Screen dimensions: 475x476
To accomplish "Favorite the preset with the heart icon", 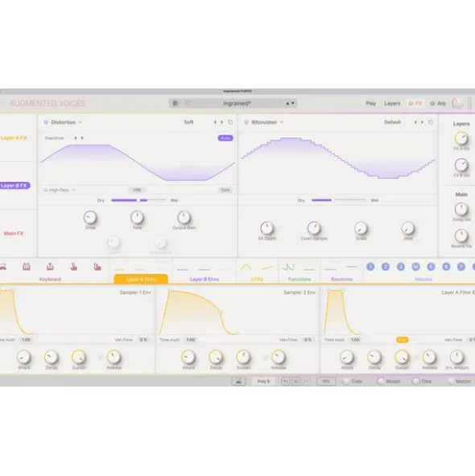I will pos(188,103).
